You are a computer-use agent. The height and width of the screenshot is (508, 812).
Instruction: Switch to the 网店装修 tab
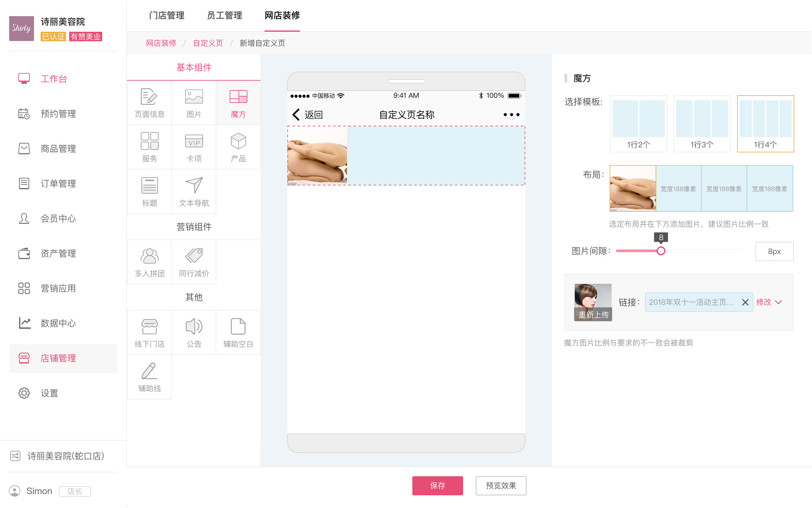coord(282,16)
